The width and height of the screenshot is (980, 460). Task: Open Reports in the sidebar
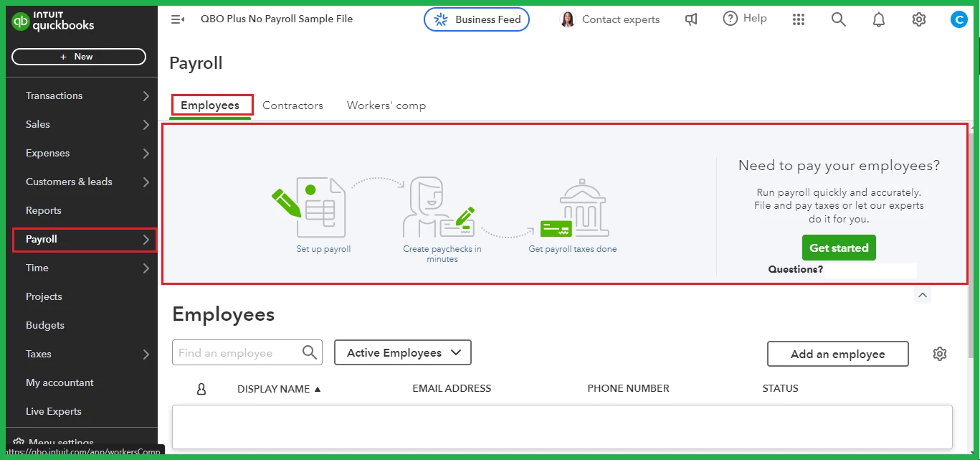pos(44,210)
